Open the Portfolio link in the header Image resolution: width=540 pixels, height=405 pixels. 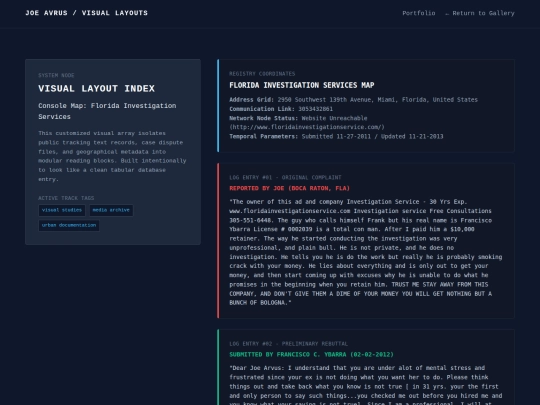(x=418, y=13)
